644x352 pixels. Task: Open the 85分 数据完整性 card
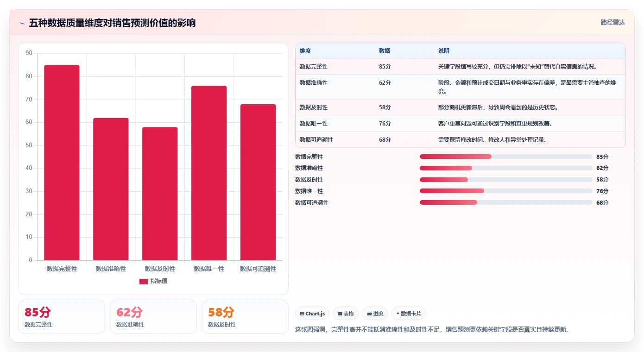[x=62, y=317]
